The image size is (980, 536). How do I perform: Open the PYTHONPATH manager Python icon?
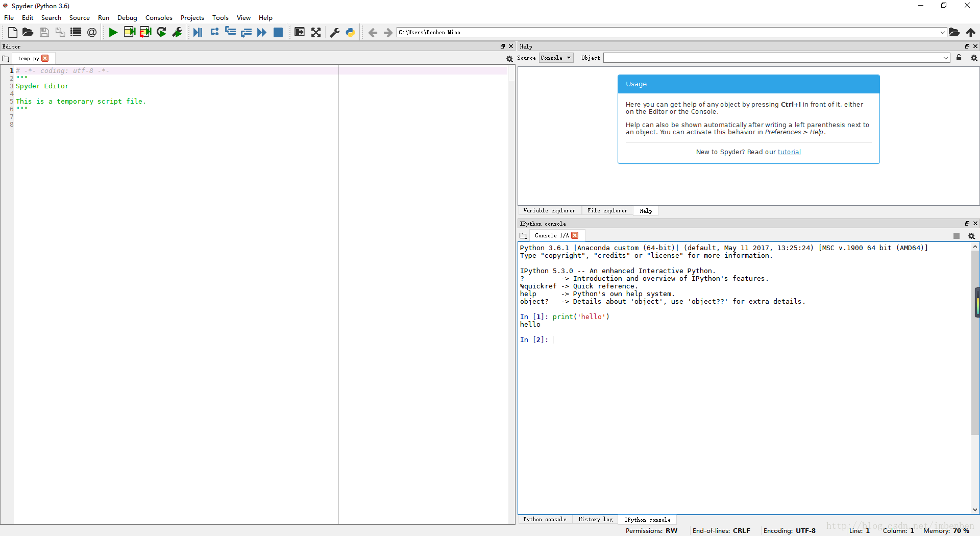coord(351,33)
